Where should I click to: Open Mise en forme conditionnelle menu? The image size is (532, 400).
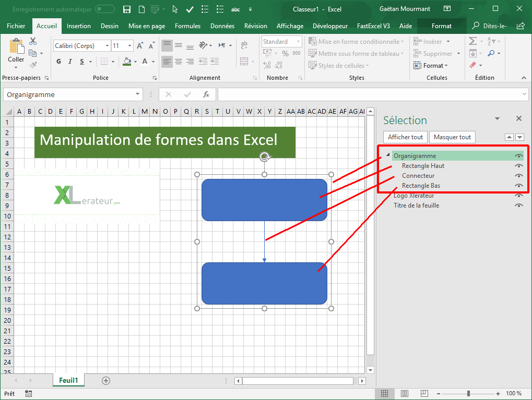tap(356, 41)
